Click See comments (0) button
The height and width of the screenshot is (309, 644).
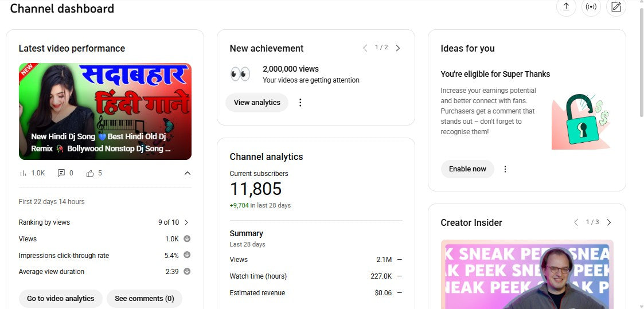(x=145, y=299)
